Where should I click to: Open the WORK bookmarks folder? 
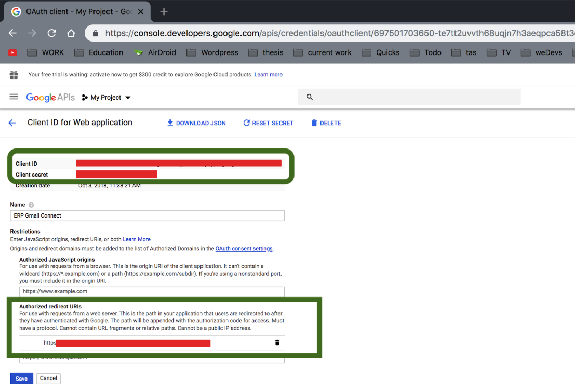click(46, 53)
